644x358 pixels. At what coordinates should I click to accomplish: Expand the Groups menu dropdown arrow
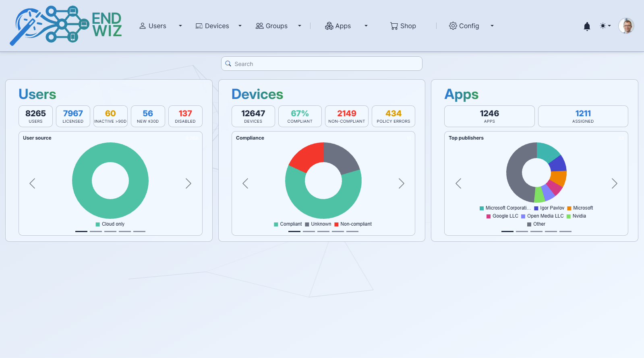[x=300, y=26]
